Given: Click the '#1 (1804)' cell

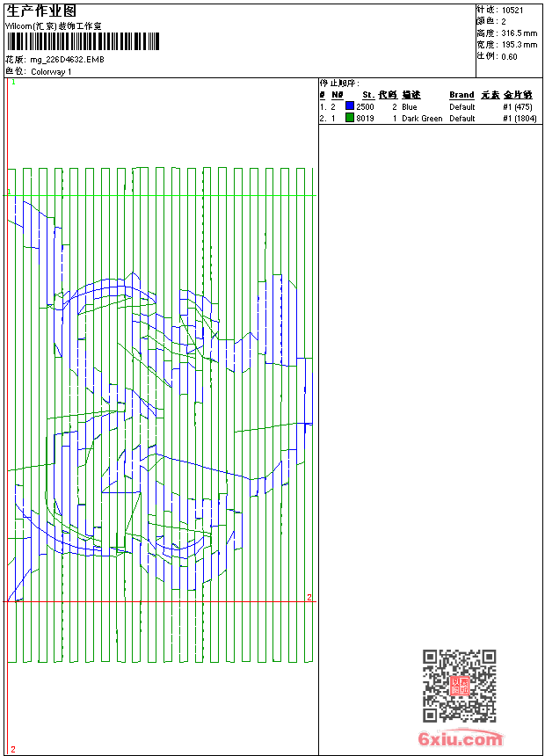Looking at the screenshot, I should [x=520, y=118].
